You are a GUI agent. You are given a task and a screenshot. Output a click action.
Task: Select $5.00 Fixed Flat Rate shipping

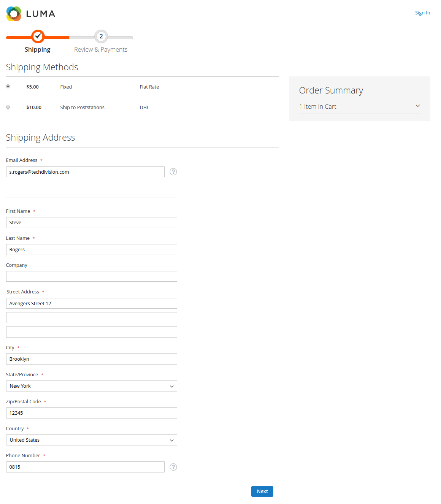click(8, 86)
